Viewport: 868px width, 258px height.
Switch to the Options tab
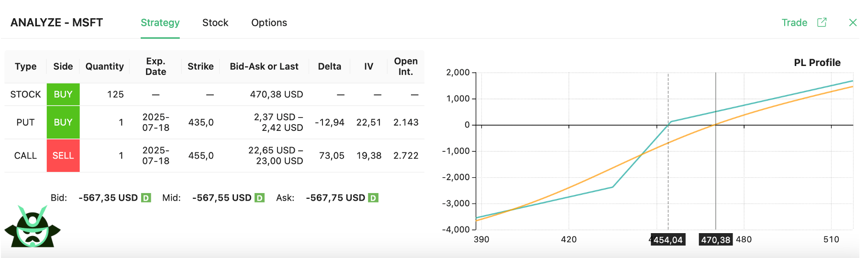click(x=269, y=22)
